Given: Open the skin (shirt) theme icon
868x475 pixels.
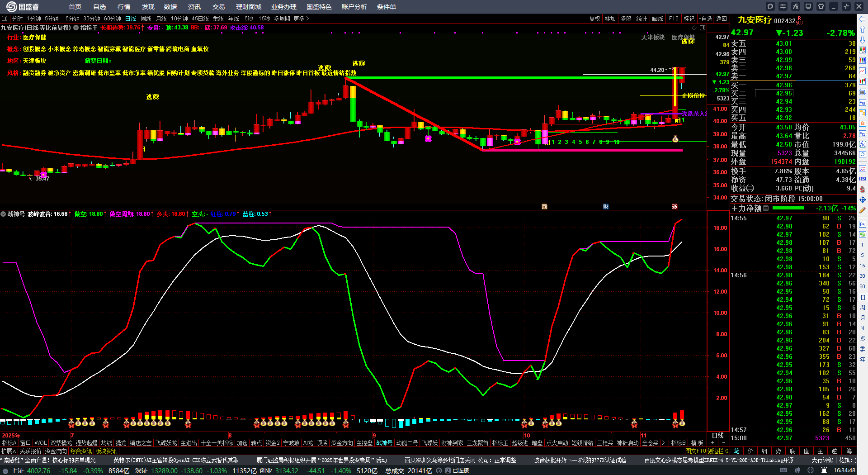Looking at the screenshot, I should [821, 6].
